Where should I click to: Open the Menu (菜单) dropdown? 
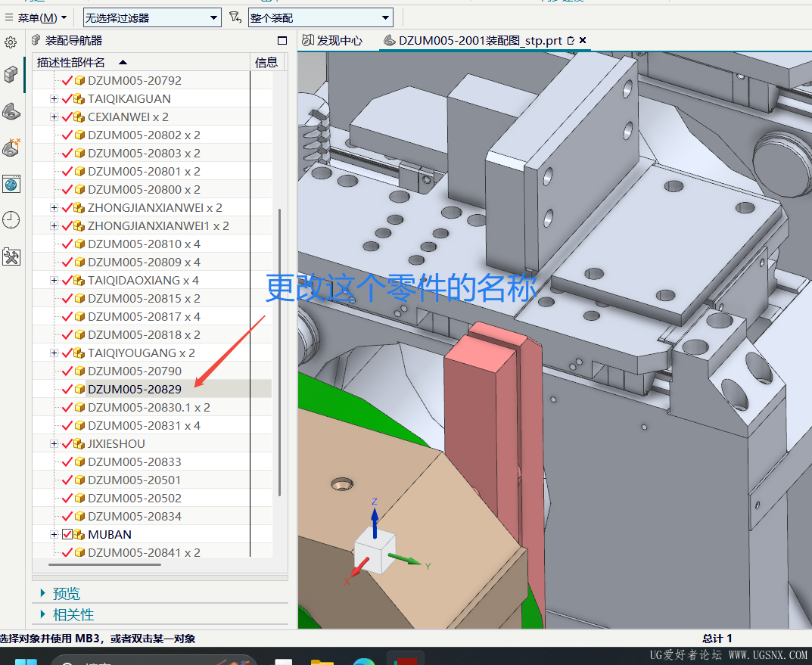(36, 17)
